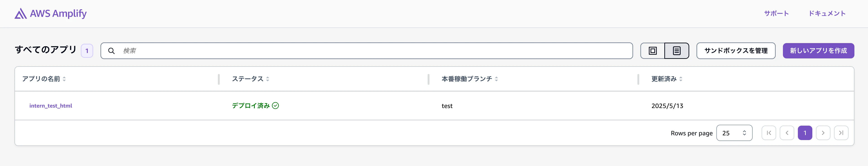
Task: Open the intern_test_html app
Action: [51, 106]
